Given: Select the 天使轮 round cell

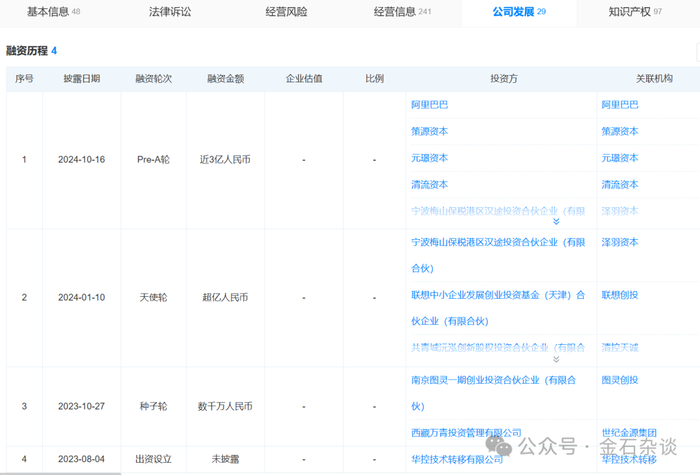Looking at the screenshot, I should click(154, 298).
